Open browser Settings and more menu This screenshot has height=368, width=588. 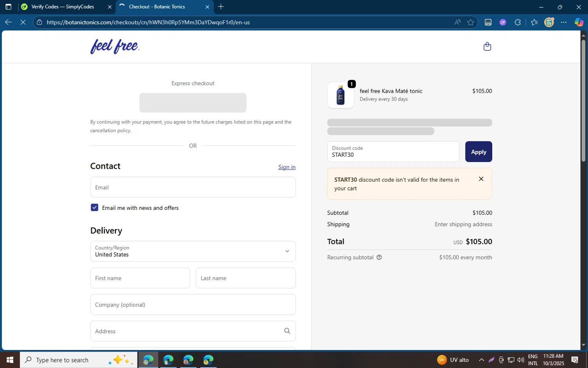pos(564,22)
